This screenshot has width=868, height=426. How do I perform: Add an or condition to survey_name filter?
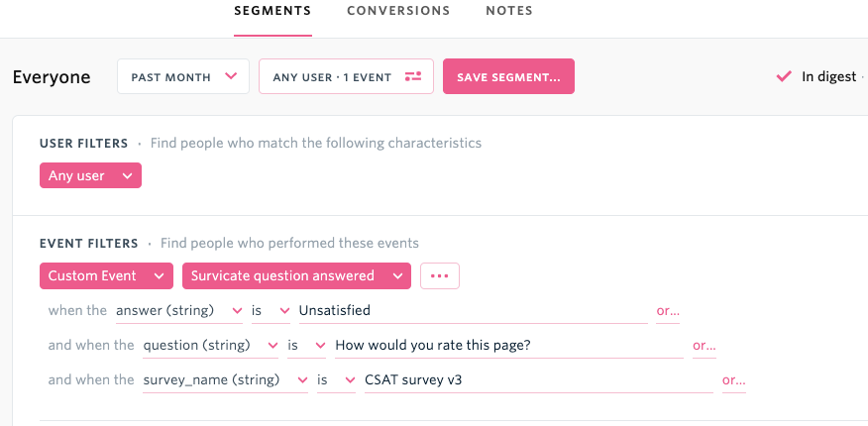pos(733,380)
